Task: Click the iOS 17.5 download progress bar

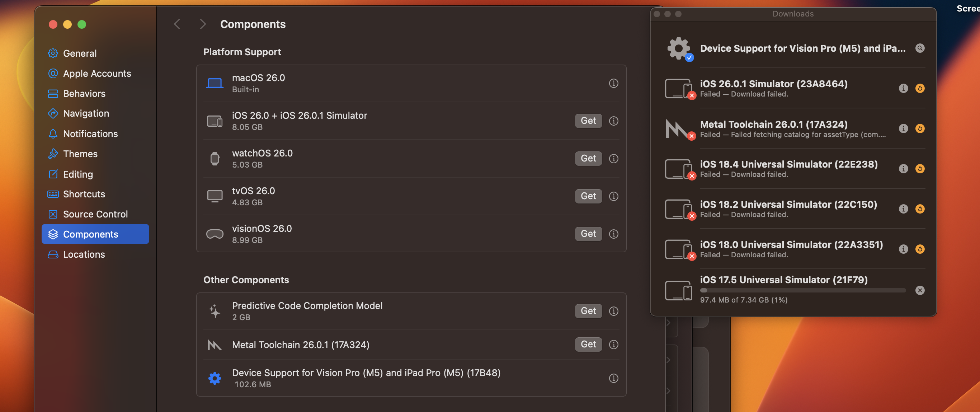Action: pyautogui.click(x=803, y=291)
